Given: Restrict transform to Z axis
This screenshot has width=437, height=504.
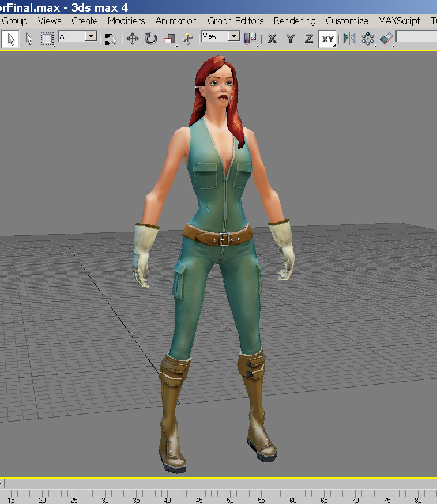Looking at the screenshot, I should point(309,39).
